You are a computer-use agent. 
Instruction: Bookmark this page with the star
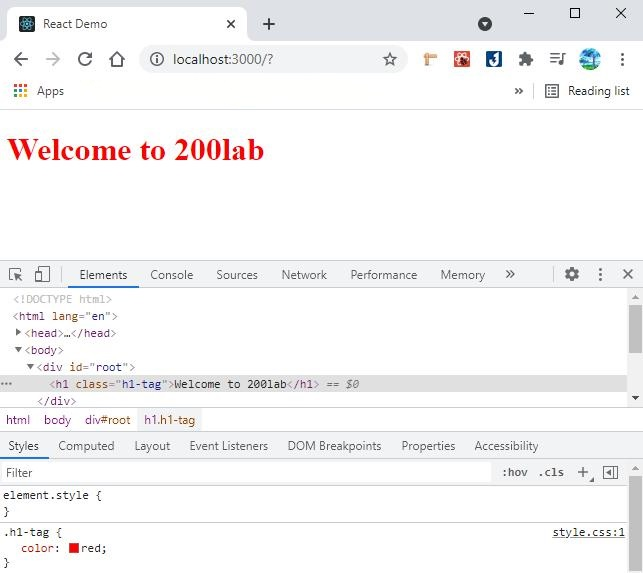390,59
